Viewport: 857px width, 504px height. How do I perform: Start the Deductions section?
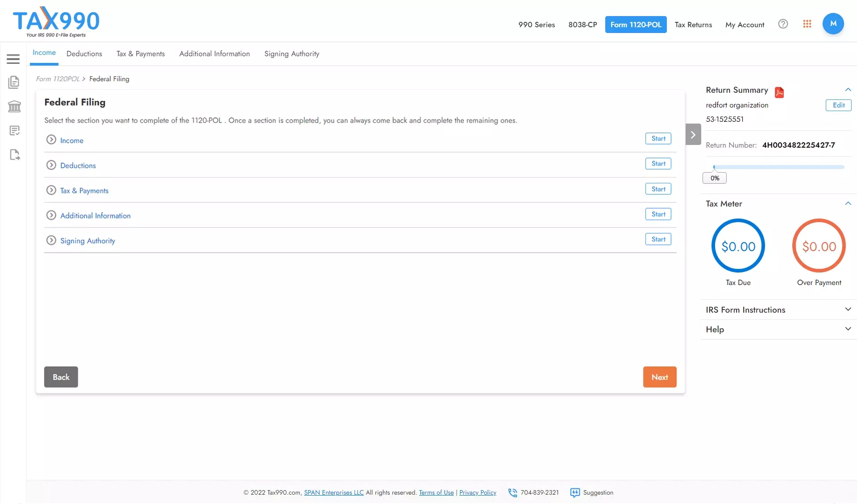pos(658,164)
